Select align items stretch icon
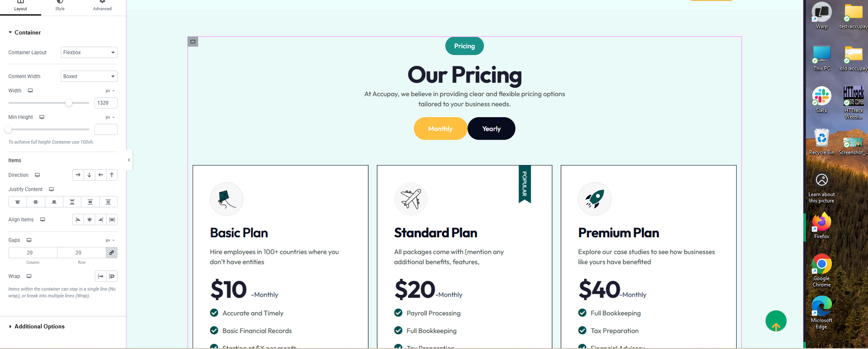The width and height of the screenshot is (868, 349). 112,220
